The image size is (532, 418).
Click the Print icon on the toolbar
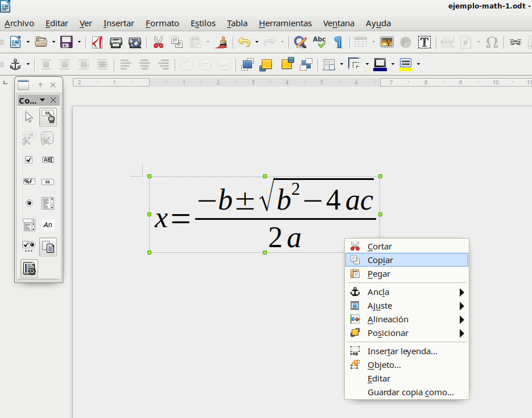[117, 42]
